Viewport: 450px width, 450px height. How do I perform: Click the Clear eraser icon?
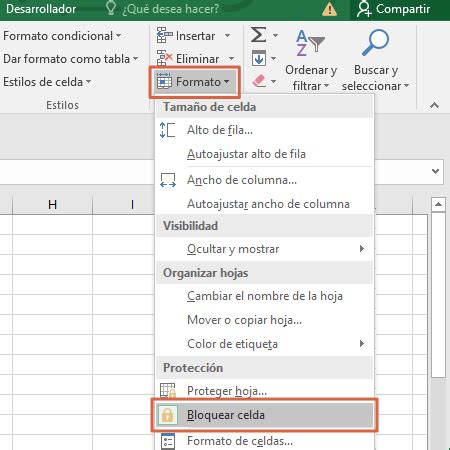pos(259,81)
